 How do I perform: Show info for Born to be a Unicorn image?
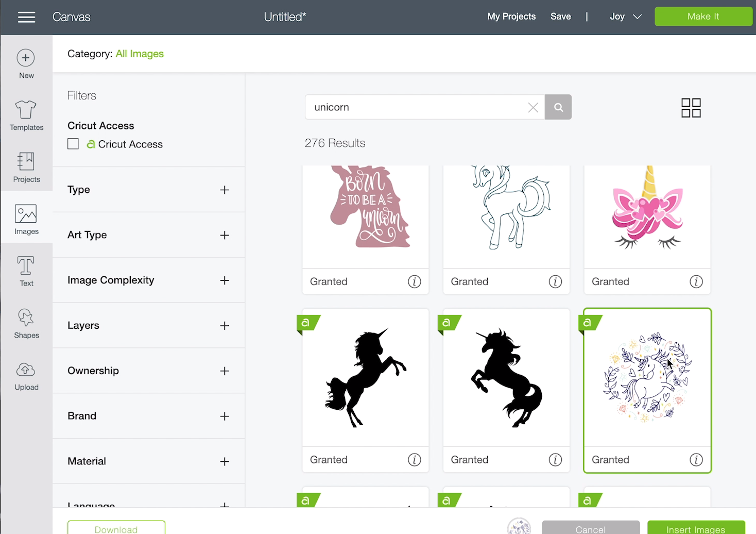(x=415, y=281)
